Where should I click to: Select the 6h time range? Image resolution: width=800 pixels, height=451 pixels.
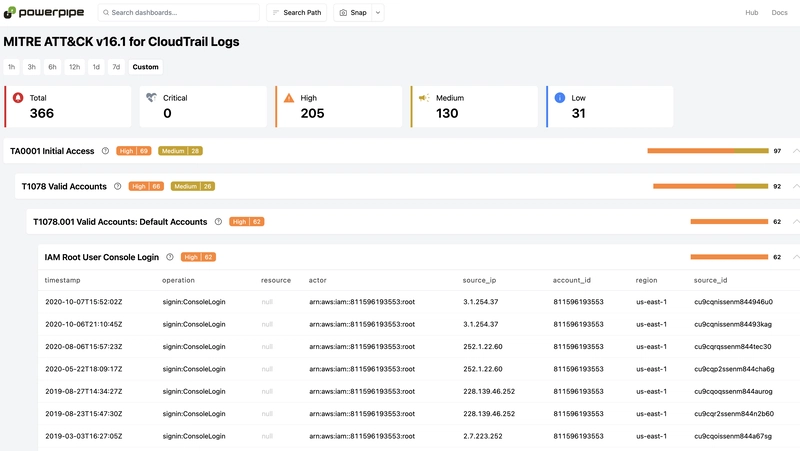(x=52, y=67)
